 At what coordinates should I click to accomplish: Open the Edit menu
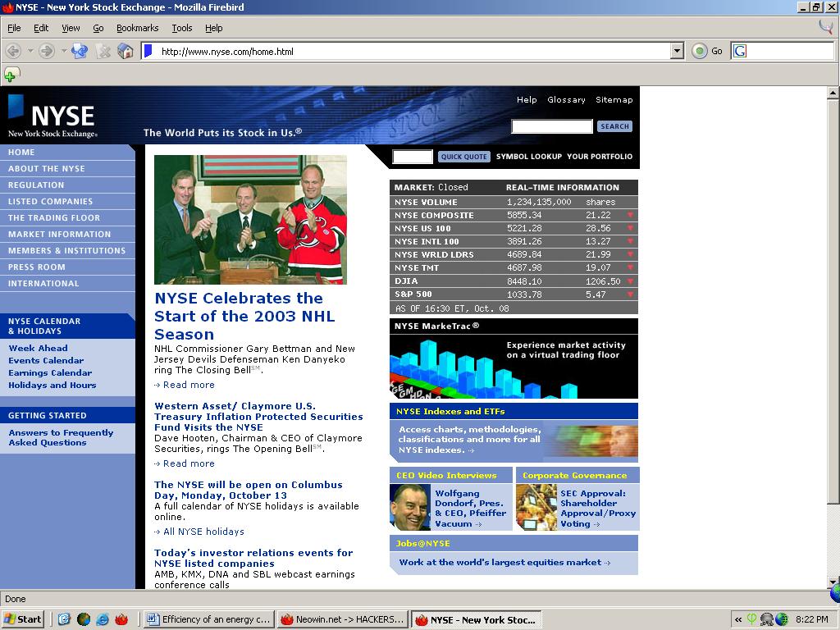[41, 28]
